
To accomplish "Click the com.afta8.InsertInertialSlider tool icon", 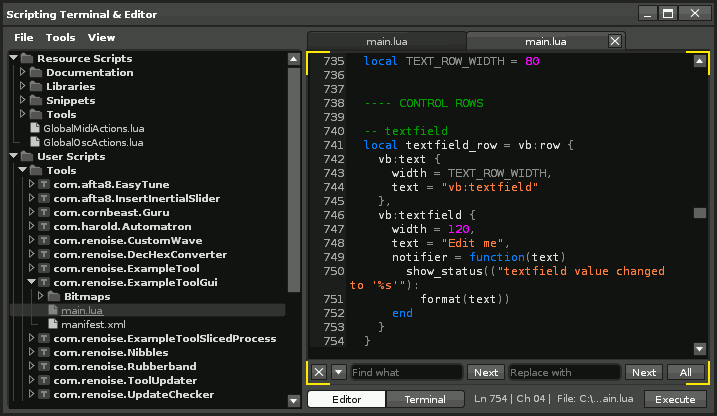I will click(44, 198).
